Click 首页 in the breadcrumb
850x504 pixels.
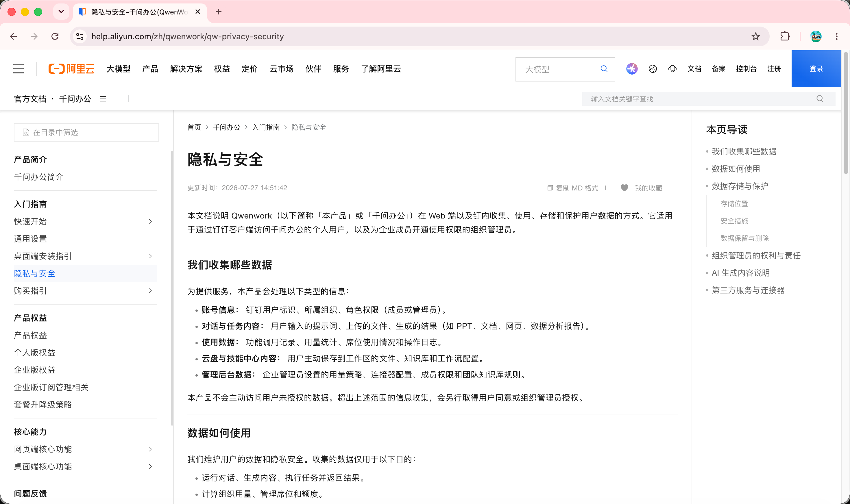(194, 127)
